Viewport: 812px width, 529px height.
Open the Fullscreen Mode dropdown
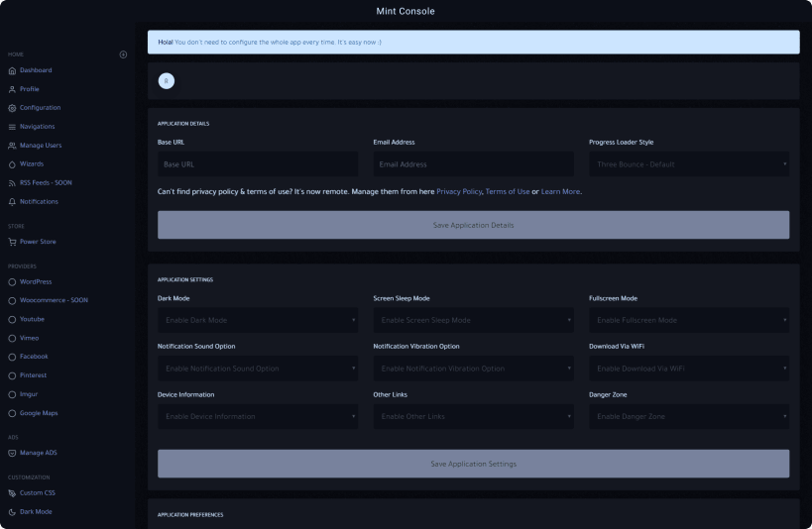point(689,320)
